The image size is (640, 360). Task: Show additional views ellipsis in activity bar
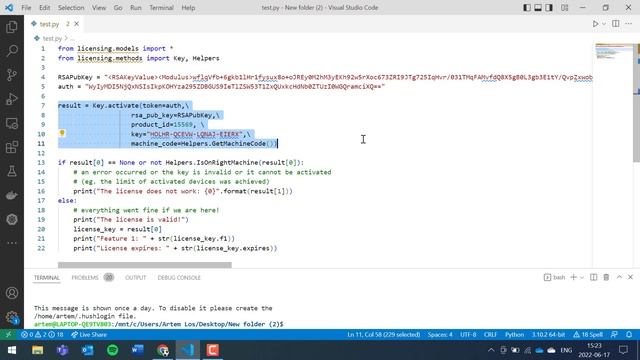click(x=12, y=243)
